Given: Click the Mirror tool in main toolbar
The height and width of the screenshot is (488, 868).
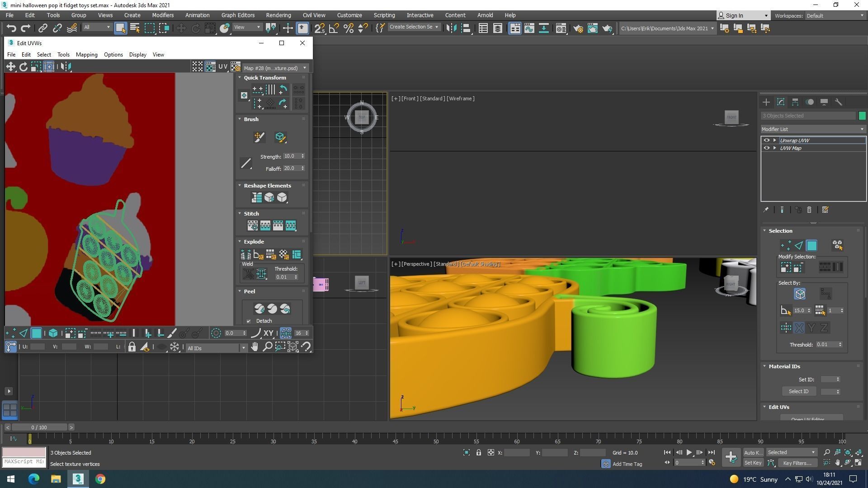Looking at the screenshot, I should pos(451,28).
